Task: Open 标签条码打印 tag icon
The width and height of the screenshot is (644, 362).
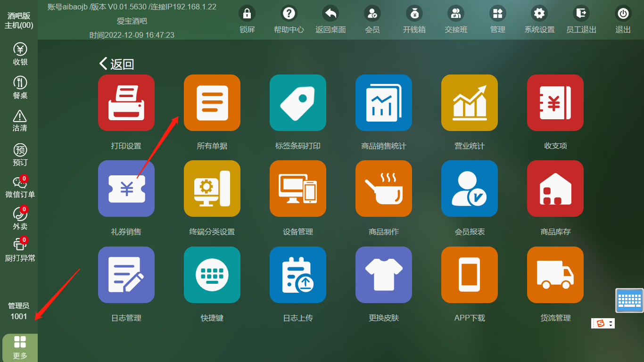Action: pyautogui.click(x=298, y=103)
